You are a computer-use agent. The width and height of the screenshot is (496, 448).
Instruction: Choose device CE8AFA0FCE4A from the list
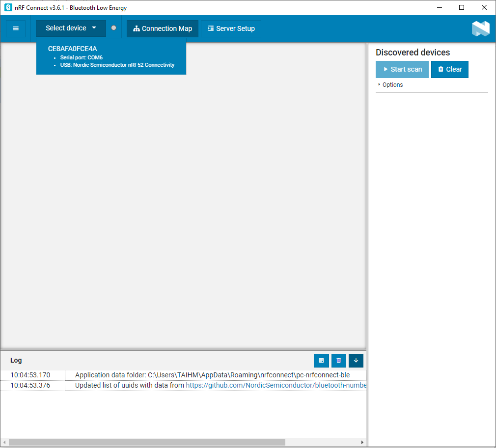(111, 56)
